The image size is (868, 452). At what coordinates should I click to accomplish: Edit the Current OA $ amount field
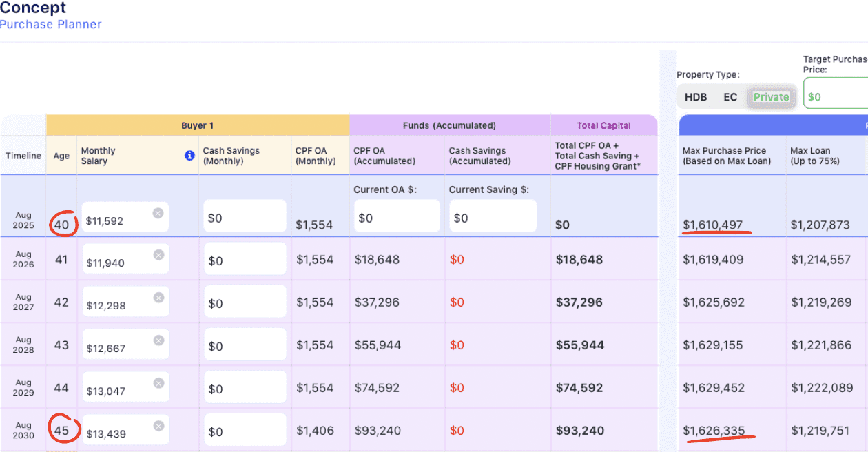396,216
